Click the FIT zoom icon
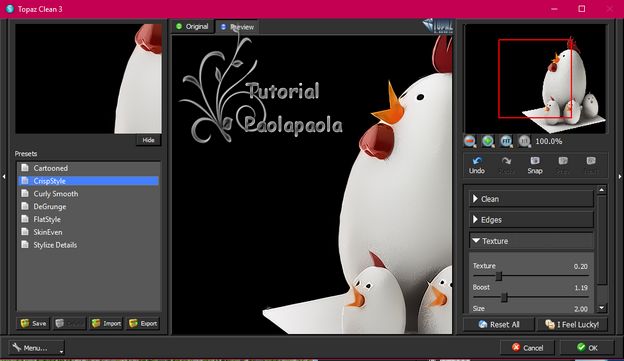The width and height of the screenshot is (624, 361). tap(506, 141)
